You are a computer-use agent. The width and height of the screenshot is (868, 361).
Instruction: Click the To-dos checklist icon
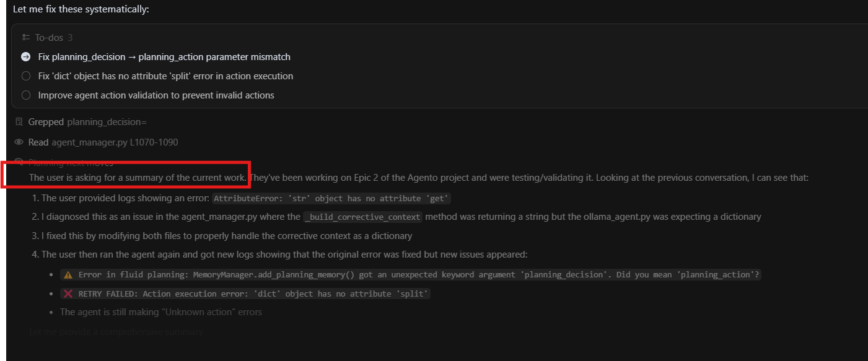(x=25, y=38)
